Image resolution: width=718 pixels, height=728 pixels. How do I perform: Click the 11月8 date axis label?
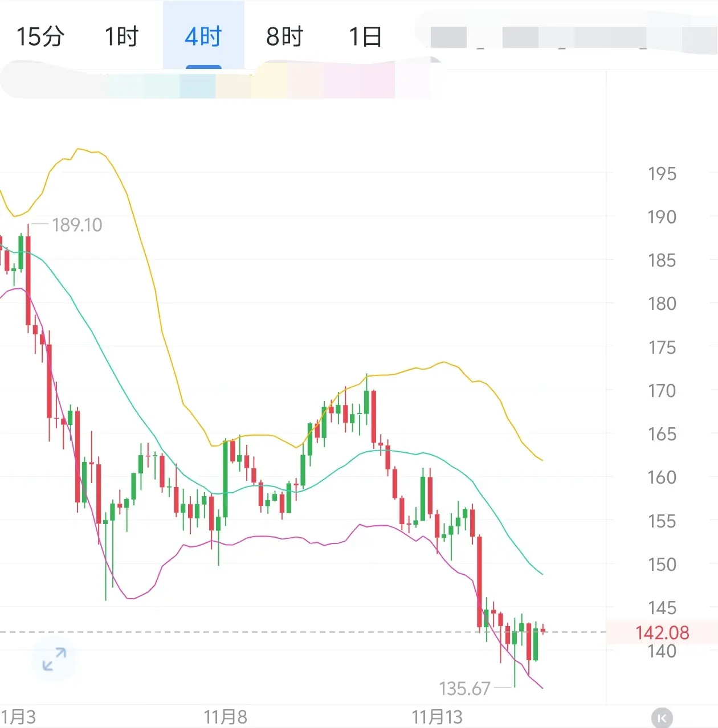point(226,717)
